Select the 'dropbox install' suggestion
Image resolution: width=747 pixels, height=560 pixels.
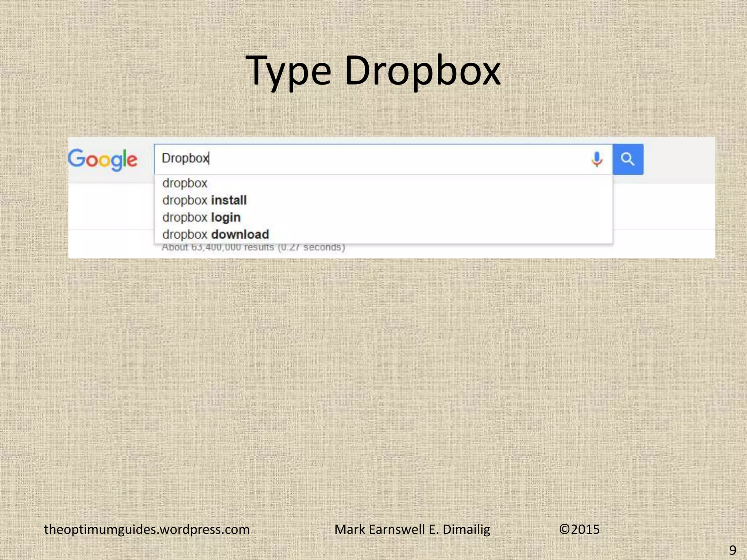click(x=383, y=200)
